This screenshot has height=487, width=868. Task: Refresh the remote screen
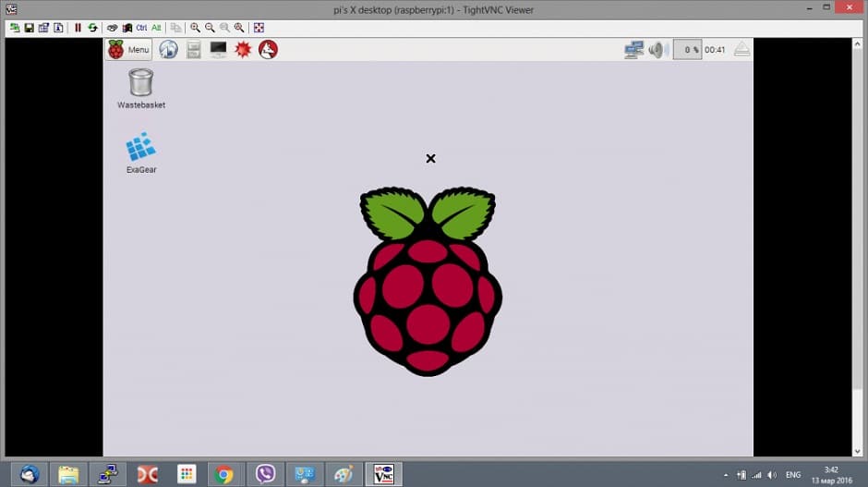92,28
